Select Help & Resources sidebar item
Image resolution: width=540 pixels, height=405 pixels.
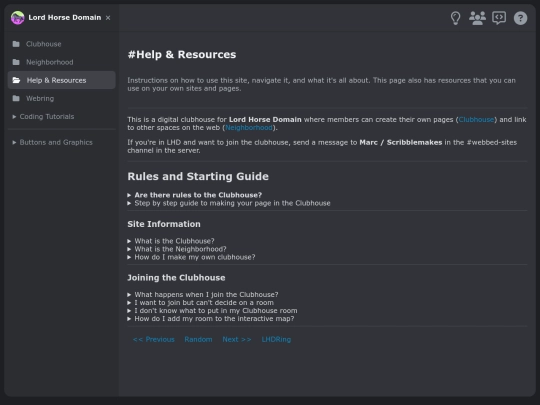click(x=61, y=80)
